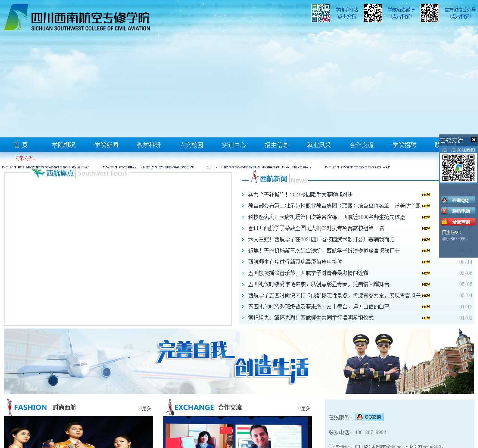Start a chat with QQ交谈 button
Viewport: 478px width, 448px height.
(x=370, y=417)
